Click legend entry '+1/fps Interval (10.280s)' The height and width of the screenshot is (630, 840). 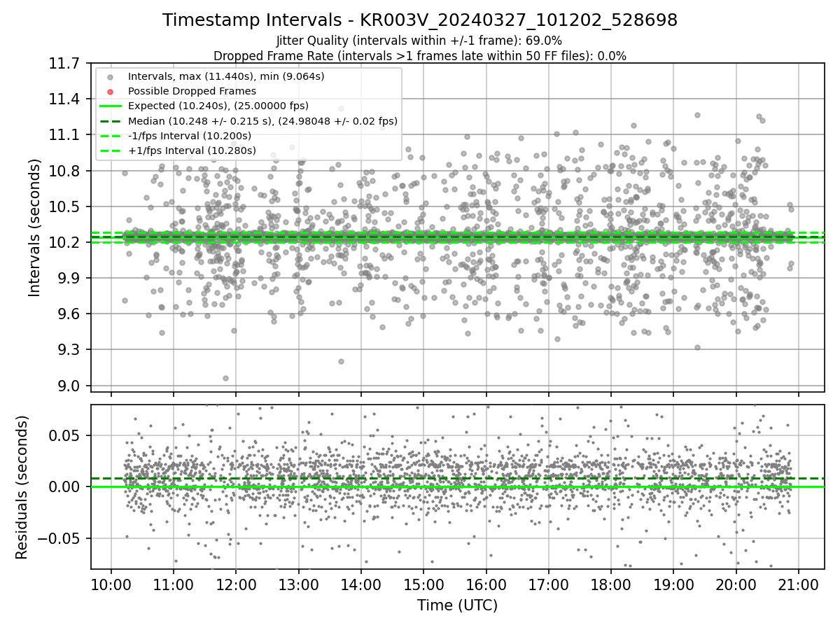(191, 150)
